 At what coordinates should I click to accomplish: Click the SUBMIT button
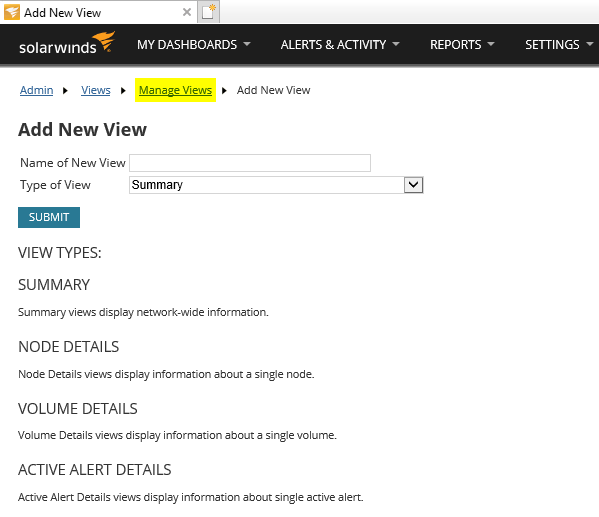pyautogui.click(x=49, y=217)
